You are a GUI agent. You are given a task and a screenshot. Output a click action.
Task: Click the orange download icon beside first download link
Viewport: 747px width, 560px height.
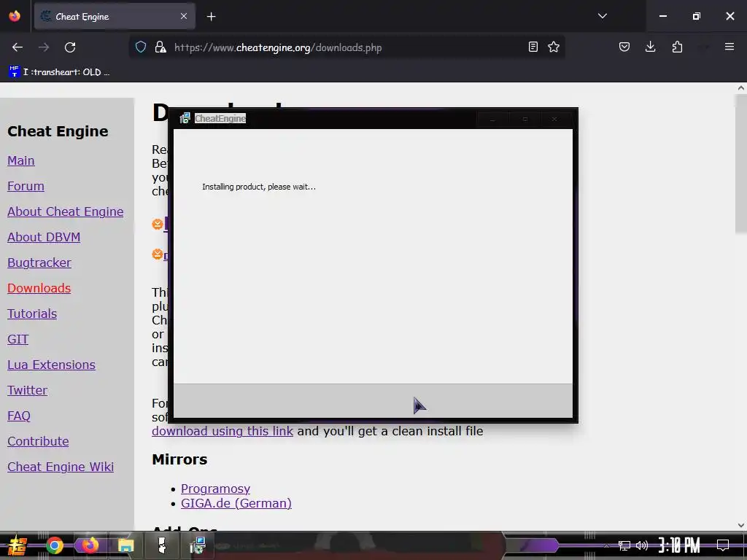click(x=158, y=224)
